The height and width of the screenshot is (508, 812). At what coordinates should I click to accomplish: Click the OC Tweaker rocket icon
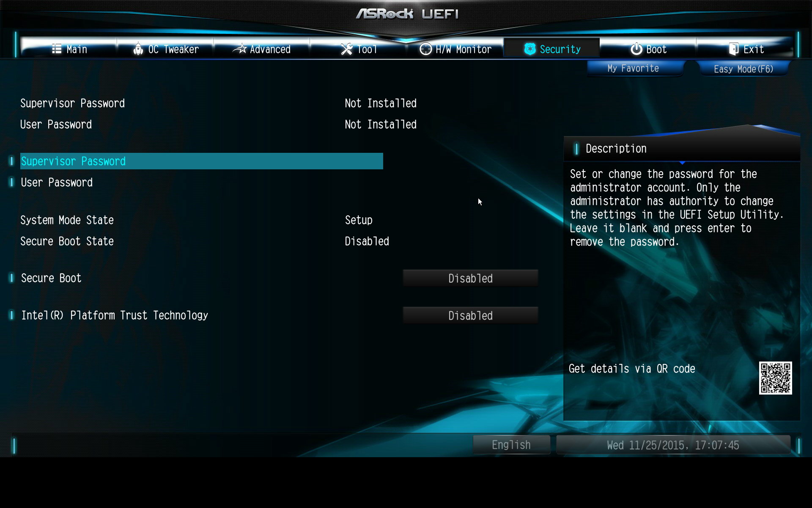click(138, 49)
